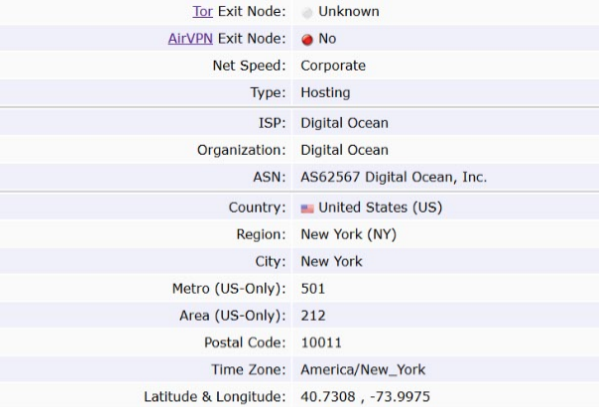This screenshot has width=599, height=407.
Task: Select the Metro code 501
Action: [x=313, y=289]
